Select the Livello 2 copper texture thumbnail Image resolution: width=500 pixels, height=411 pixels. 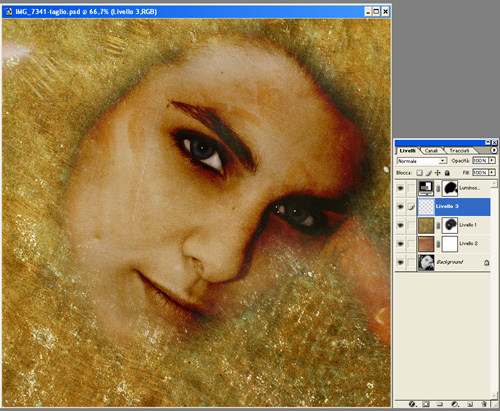426,244
